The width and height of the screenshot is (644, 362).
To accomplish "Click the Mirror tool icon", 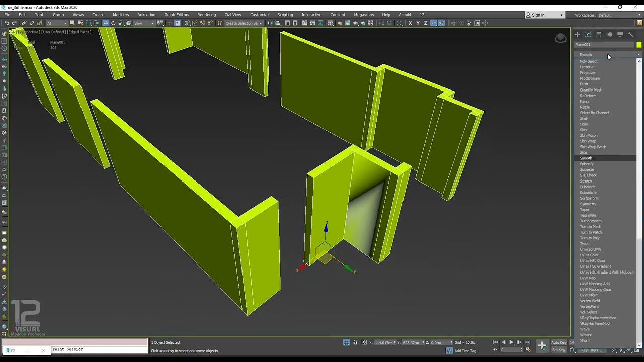I will pos(270,23).
